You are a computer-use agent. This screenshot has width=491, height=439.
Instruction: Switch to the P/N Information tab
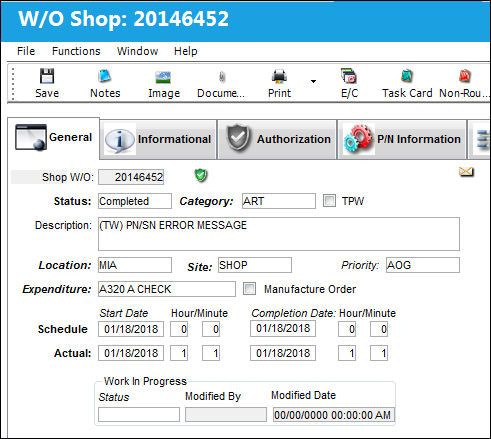coord(402,139)
